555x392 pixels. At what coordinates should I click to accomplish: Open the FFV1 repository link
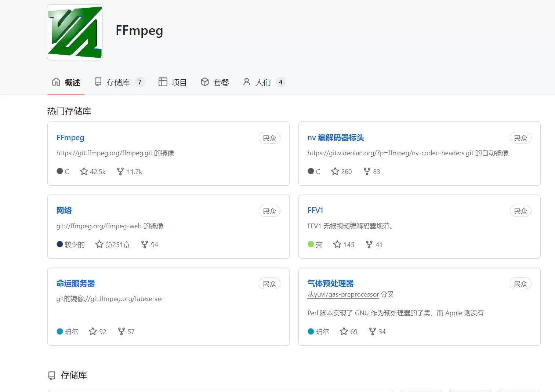(315, 210)
